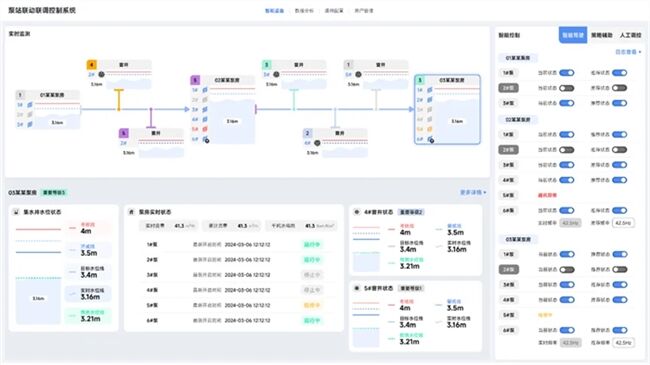Open the log view dropdown in control panel
Image resolution: width=650 pixels, height=365 pixels.
[628, 52]
